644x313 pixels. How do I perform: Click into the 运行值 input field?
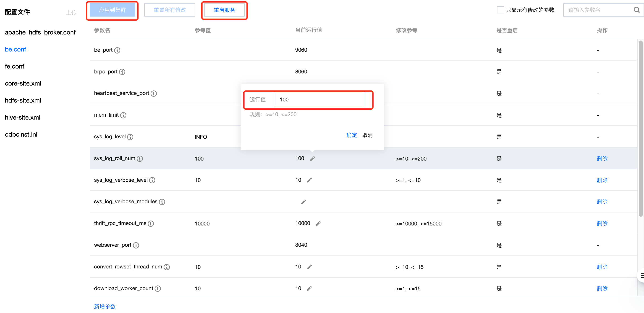point(319,99)
